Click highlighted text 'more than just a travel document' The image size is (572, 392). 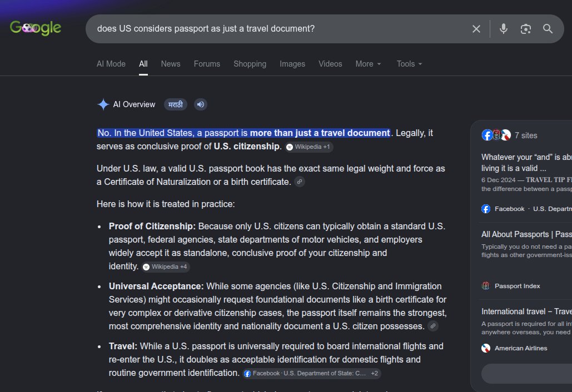pyautogui.click(x=320, y=133)
